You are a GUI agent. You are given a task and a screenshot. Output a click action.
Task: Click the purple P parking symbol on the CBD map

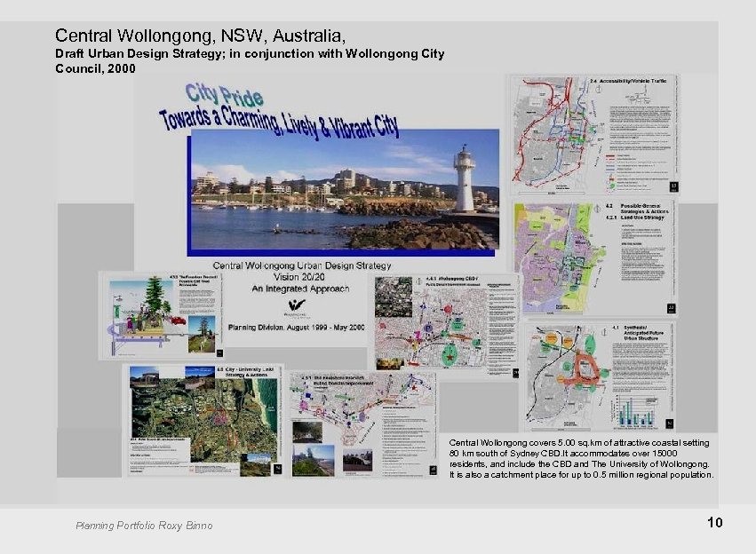tap(428, 328)
